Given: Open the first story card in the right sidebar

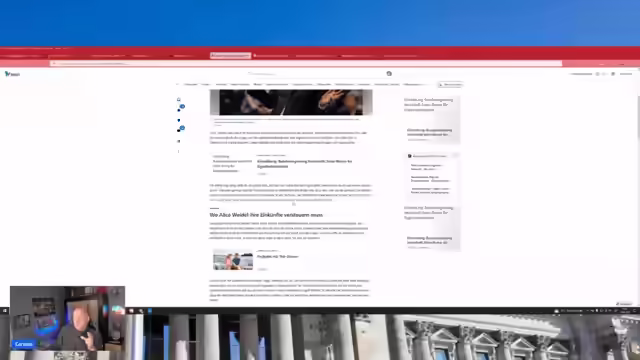Looking at the screenshot, I should pos(431,120).
